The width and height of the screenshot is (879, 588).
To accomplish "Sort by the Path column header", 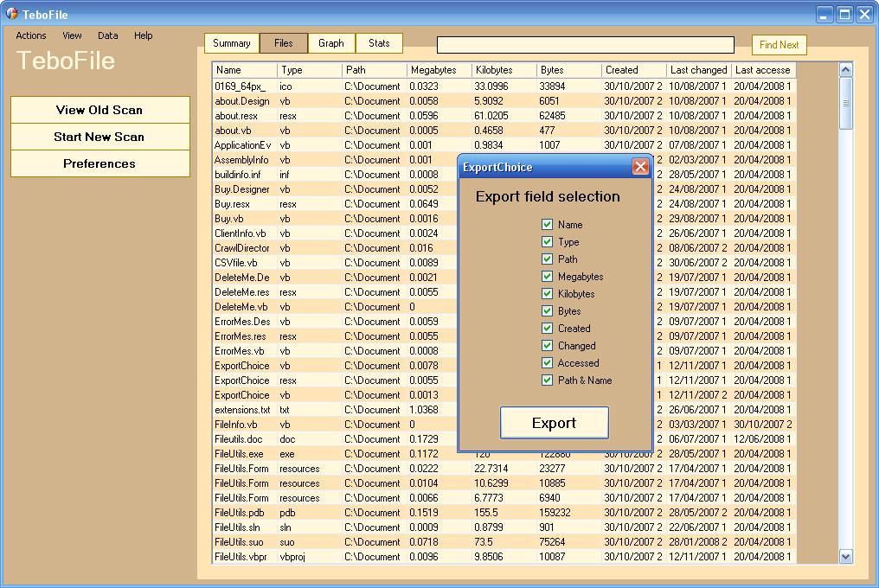I will point(375,70).
